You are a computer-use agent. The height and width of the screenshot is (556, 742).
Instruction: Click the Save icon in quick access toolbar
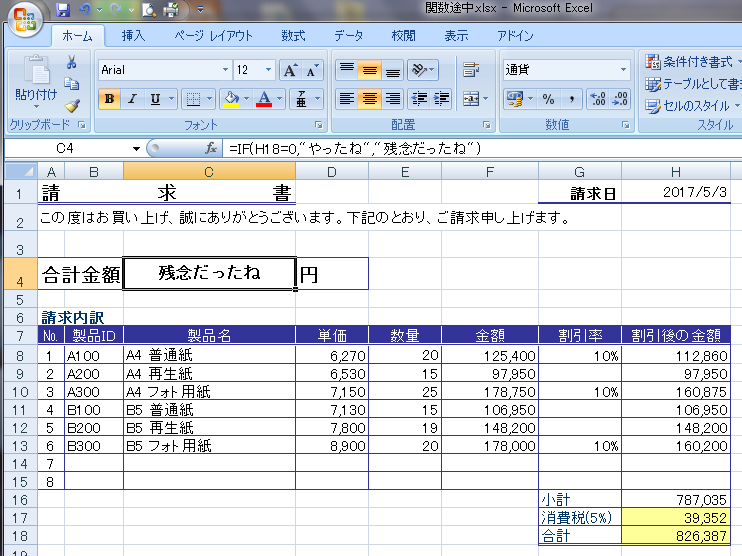pos(63,11)
